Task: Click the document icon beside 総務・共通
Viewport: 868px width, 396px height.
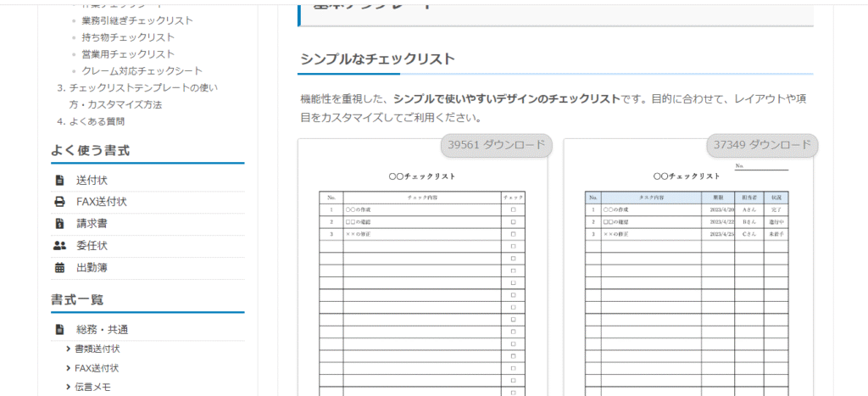Action: pyautogui.click(x=59, y=330)
